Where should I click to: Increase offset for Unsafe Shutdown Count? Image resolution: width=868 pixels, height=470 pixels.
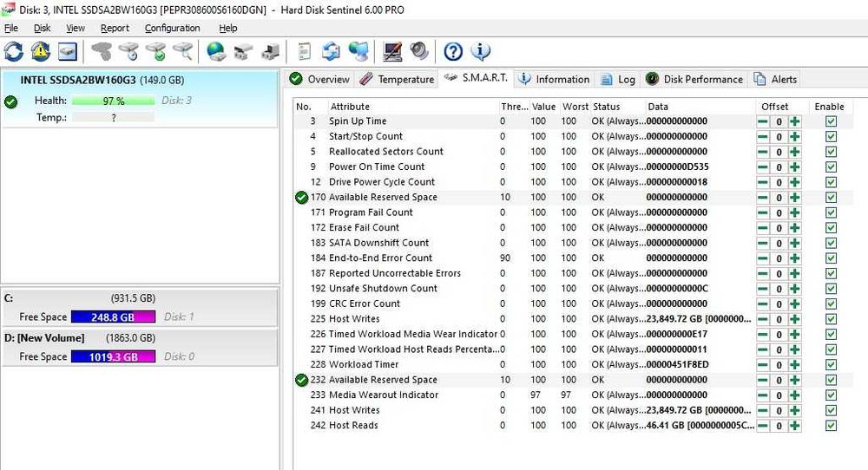(795, 289)
